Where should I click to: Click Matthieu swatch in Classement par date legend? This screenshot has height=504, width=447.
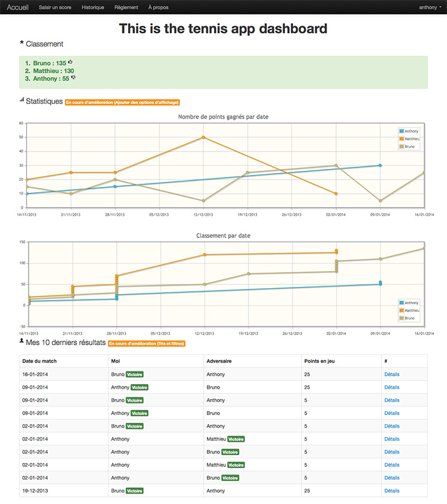401,311
